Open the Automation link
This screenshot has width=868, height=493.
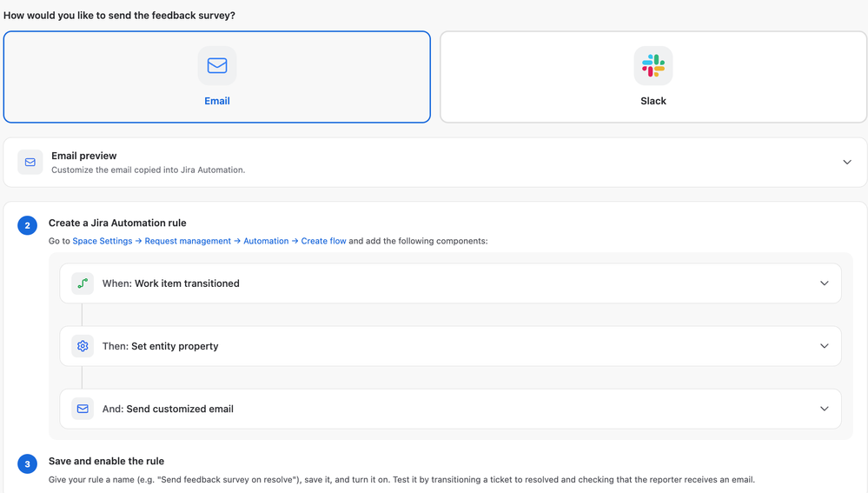[x=266, y=241]
